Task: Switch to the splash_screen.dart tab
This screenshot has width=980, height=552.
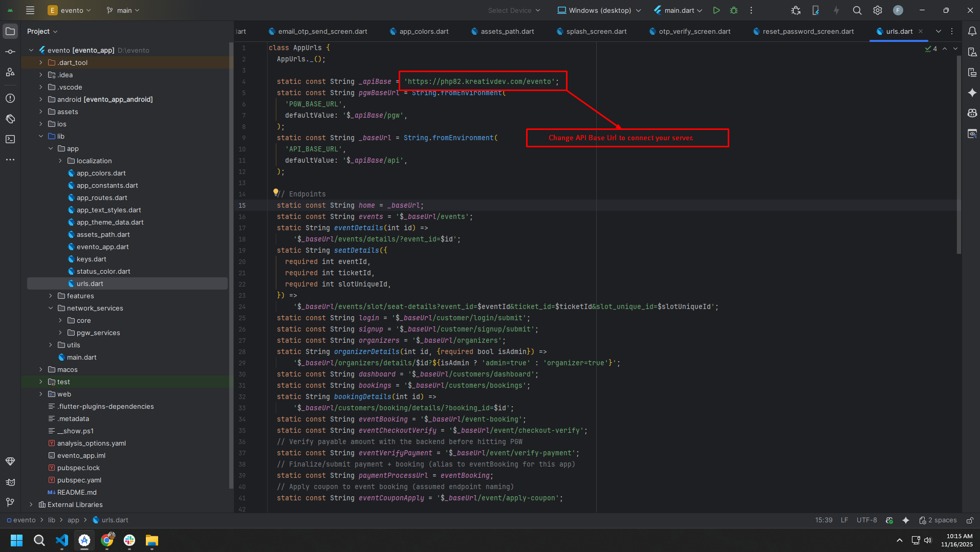Action: point(595,31)
